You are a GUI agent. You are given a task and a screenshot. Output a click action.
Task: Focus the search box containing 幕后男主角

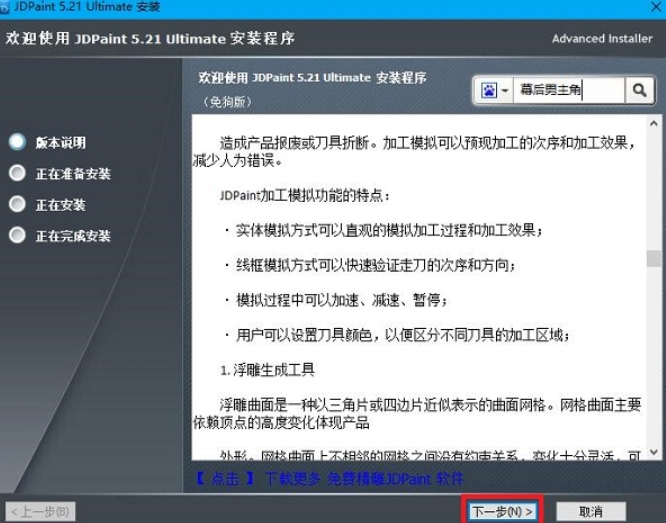point(569,90)
